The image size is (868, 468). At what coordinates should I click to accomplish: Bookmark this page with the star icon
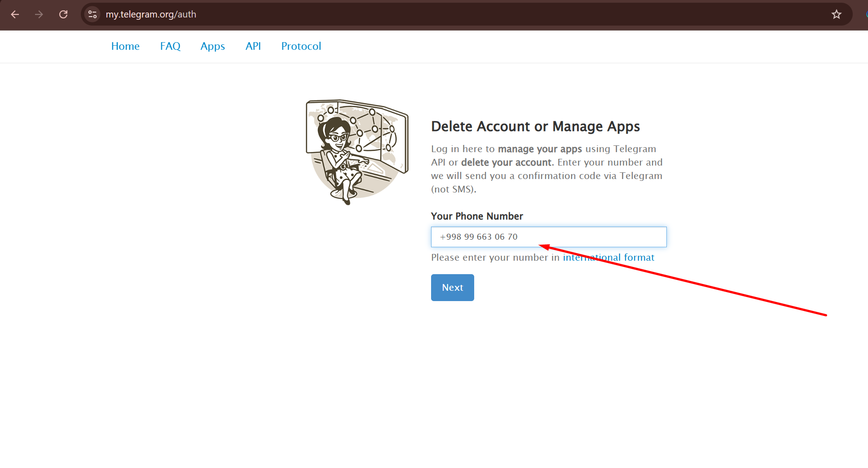point(836,14)
